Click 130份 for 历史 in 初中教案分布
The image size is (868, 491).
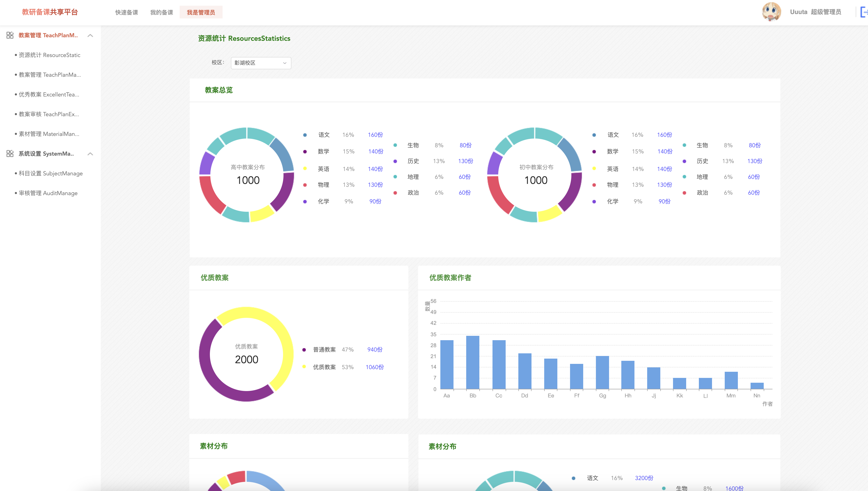[755, 161]
